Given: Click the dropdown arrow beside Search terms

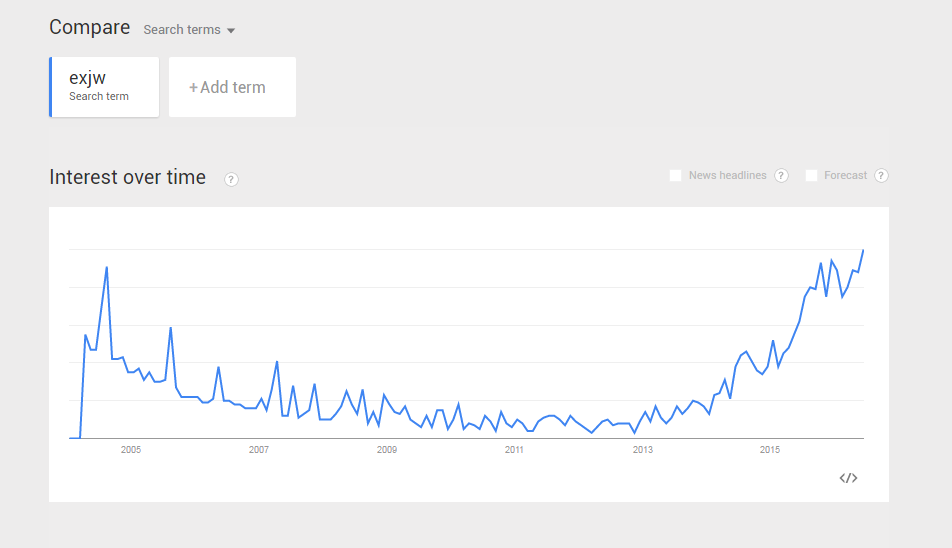Looking at the screenshot, I should (231, 30).
